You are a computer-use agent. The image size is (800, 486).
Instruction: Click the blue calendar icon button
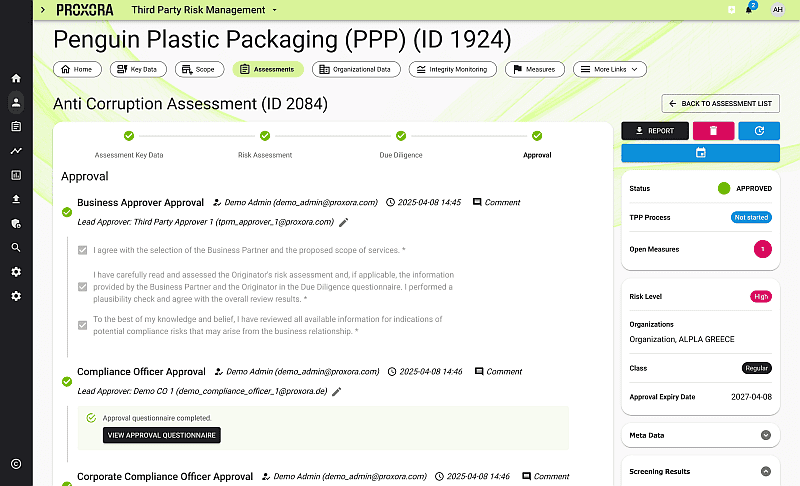[x=700, y=153]
